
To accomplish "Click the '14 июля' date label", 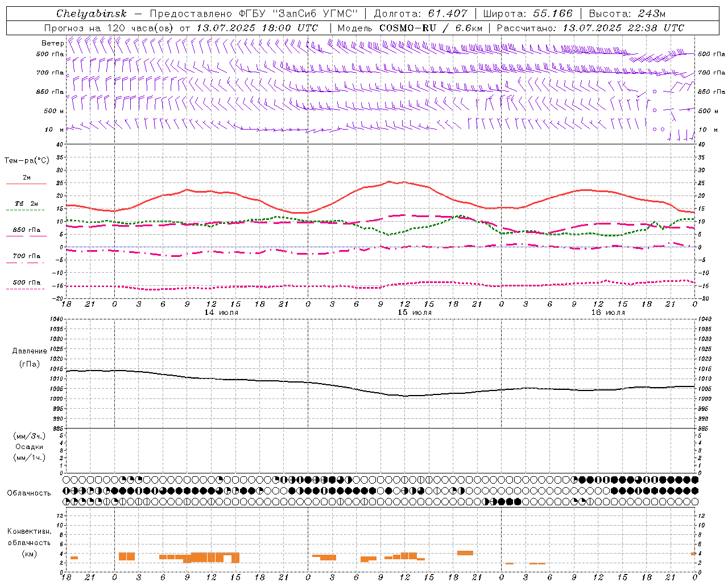I will point(221,313).
